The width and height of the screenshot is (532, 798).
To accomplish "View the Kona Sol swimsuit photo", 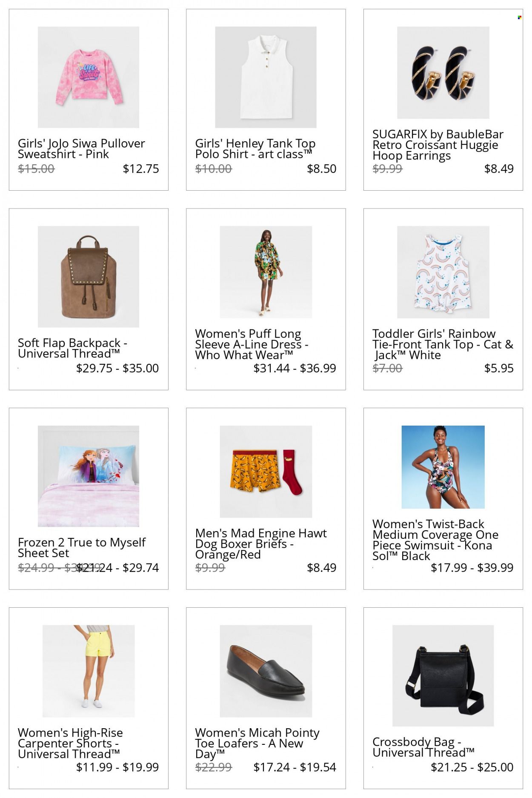I will tap(443, 467).
